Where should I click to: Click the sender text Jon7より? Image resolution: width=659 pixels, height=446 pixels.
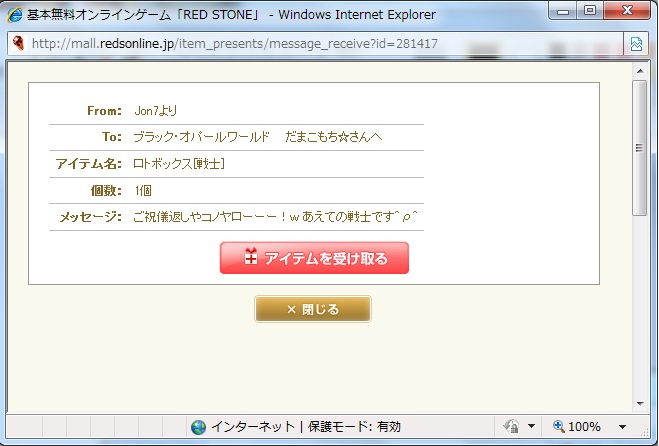[x=156, y=111]
